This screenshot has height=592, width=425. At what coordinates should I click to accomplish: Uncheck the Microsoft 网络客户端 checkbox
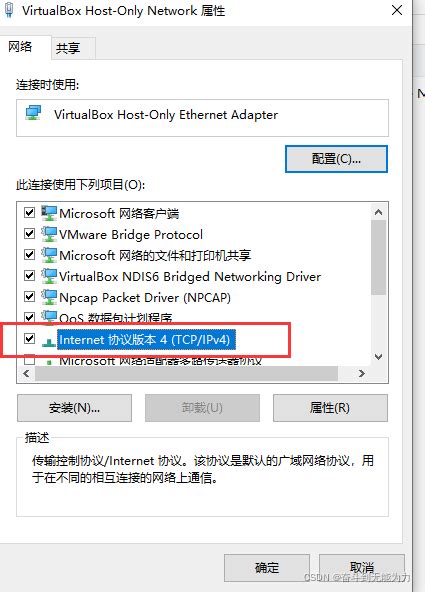tap(29, 213)
